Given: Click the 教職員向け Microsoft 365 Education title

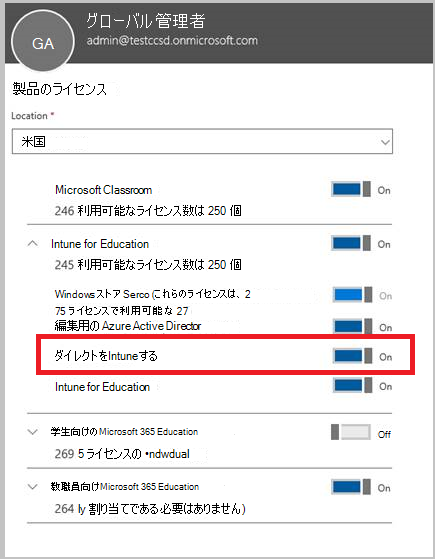Looking at the screenshot, I should coord(124,487).
